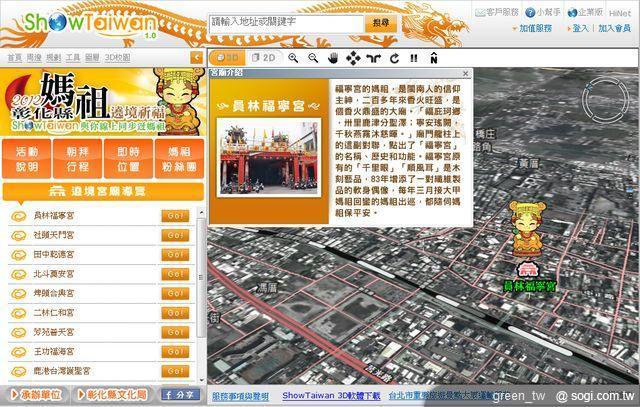Click the zoom out magnifier icon

pyautogui.click(x=313, y=58)
